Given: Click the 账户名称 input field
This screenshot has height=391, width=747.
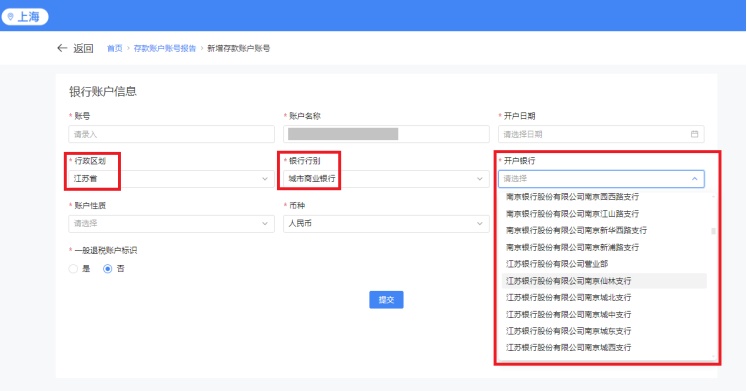Looking at the screenshot, I should pos(386,134).
